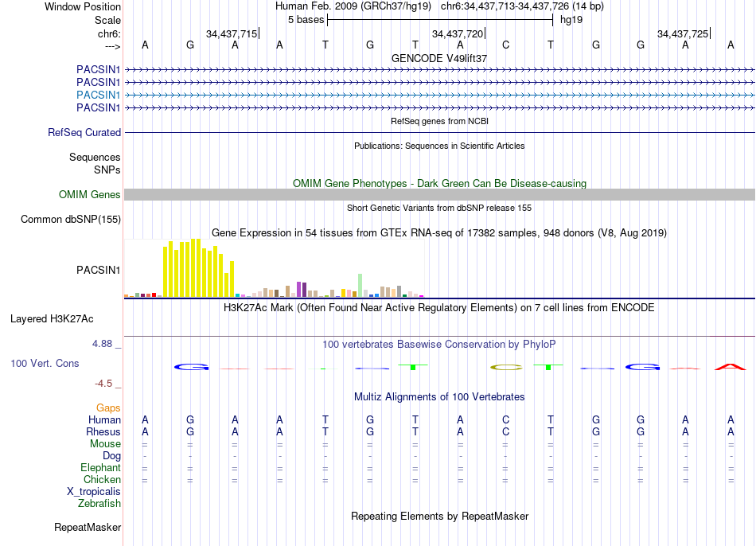Viewport: 756px width, 546px height.
Task: Click the 'chr6:' ruler label
Action: pyautogui.click(x=109, y=33)
